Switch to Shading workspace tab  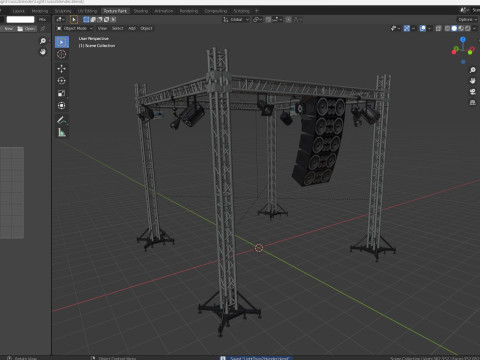tap(141, 11)
